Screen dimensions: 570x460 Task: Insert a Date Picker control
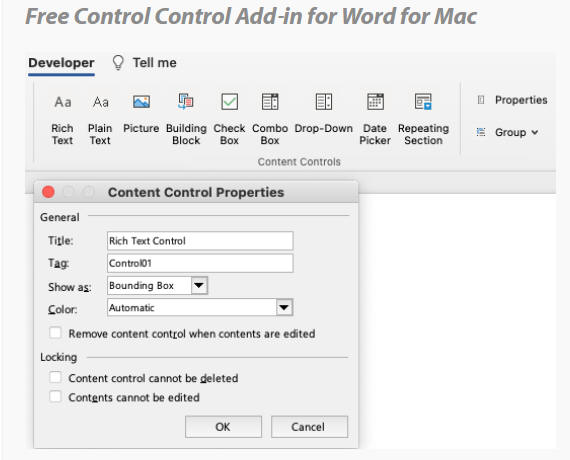click(x=375, y=119)
